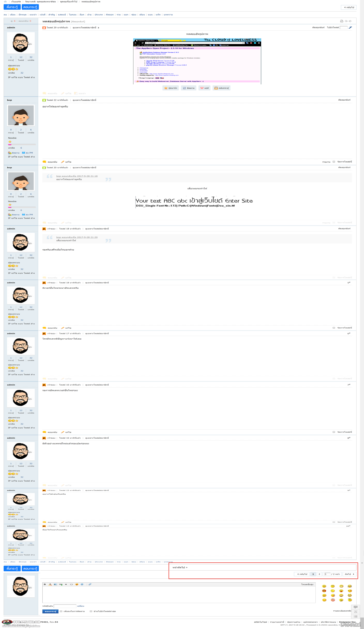Image resolution: width=364 pixels, height=629 pixels.
Task: Click the attachment paperclip icon in editor
Action: (90, 584)
